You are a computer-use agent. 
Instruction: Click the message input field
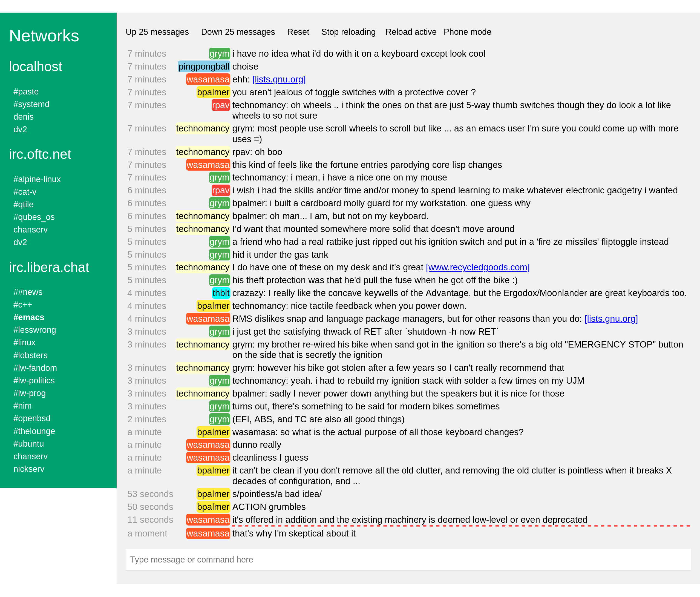pos(408,559)
